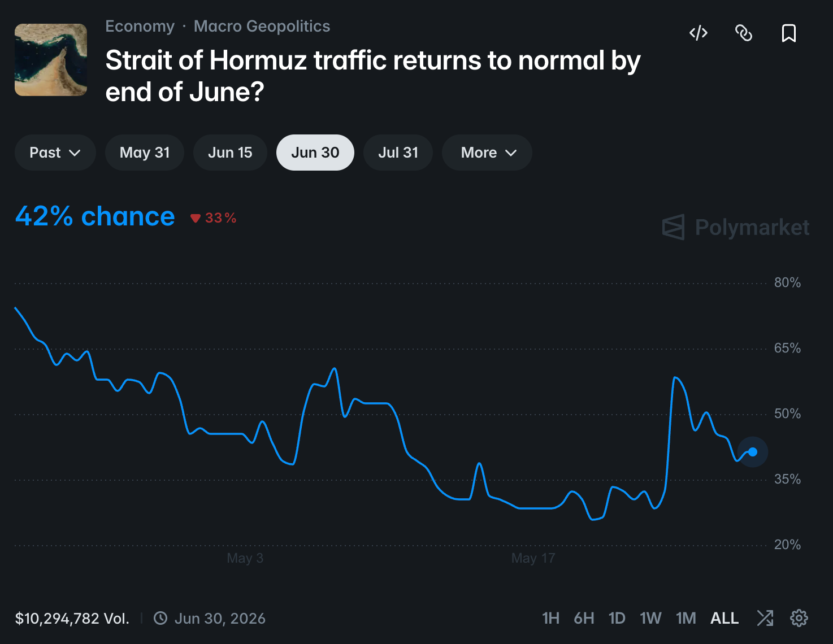Screen dimensions: 833x644
Task: Expand the Past dropdown
Action: pos(55,153)
